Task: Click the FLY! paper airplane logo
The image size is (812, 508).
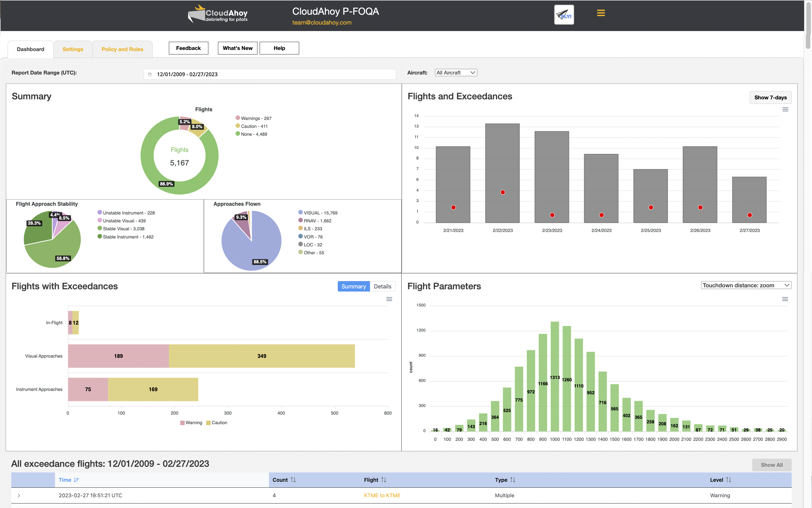Action: click(564, 15)
